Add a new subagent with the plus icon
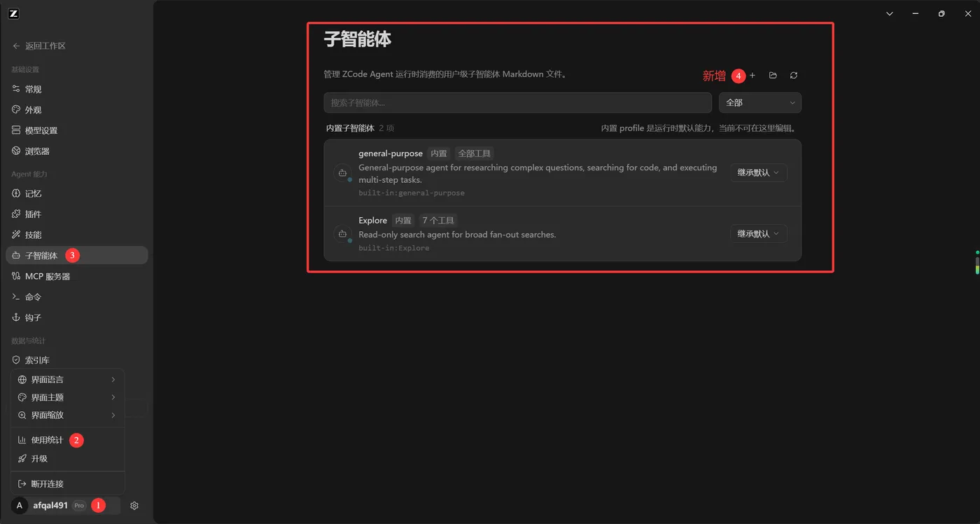Image resolution: width=980 pixels, height=524 pixels. 752,76
